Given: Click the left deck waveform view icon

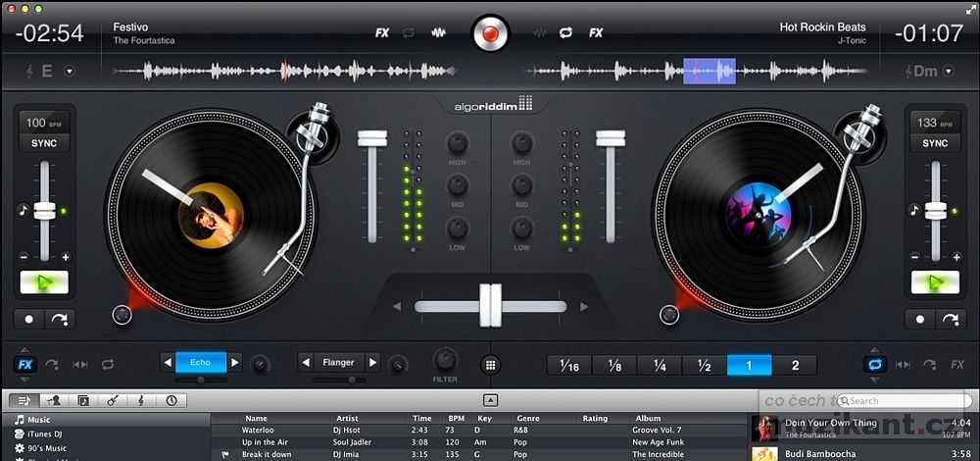Looking at the screenshot, I should pyautogui.click(x=439, y=32).
